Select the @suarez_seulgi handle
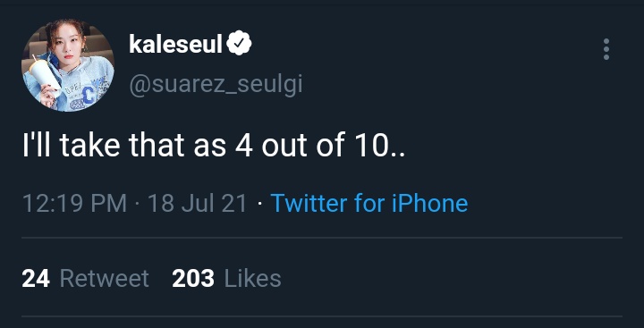Viewport: 644px width, 328px height. pos(216,85)
